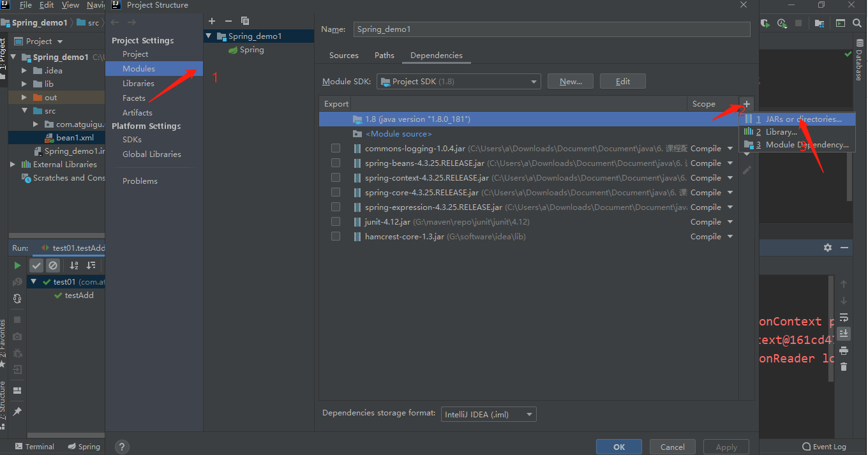868x455 pixels.
Task: Check export box for spring-context-4.3.25.RELEASE.jar
Action: 336,177
